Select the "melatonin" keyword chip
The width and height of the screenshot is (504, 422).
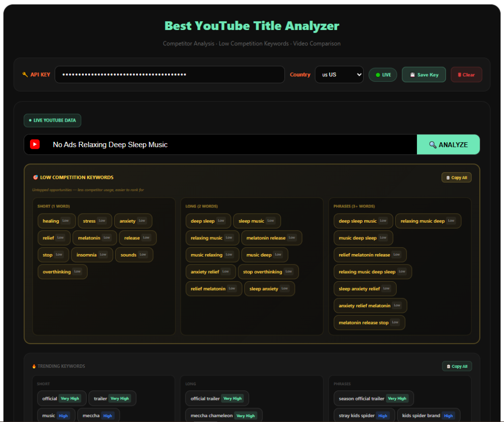(x=94, y=238)
